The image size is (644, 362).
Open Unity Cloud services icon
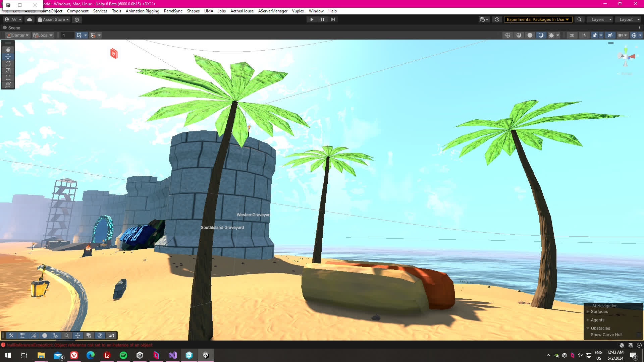(30, 19)
